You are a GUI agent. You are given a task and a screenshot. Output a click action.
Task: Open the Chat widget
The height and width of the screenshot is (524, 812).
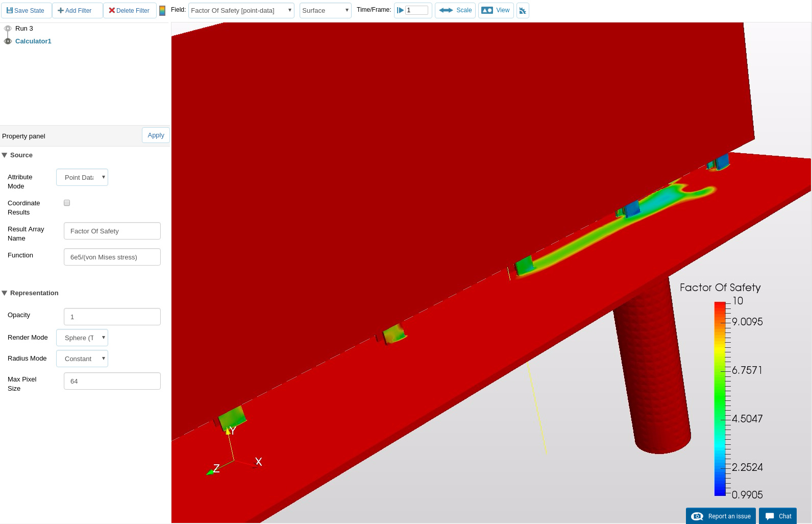tap(778, 516)
